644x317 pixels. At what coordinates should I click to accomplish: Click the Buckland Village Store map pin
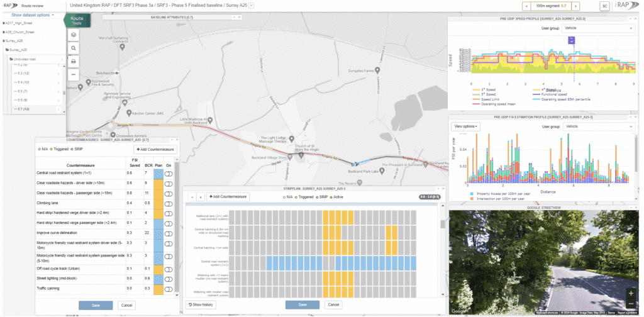click(x=289, y=157)
